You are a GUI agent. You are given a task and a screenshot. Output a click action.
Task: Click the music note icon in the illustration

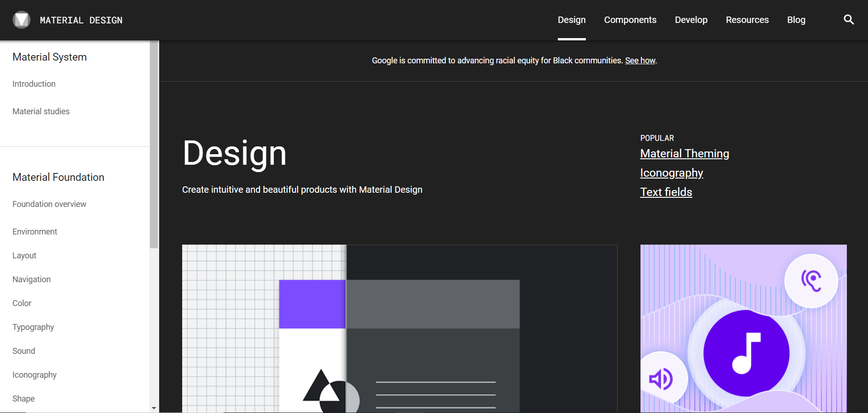[746, 353]
